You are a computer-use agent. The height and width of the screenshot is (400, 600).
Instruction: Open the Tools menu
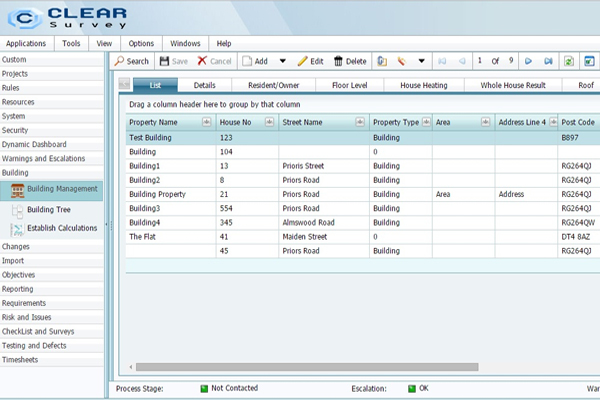(71, 43)
